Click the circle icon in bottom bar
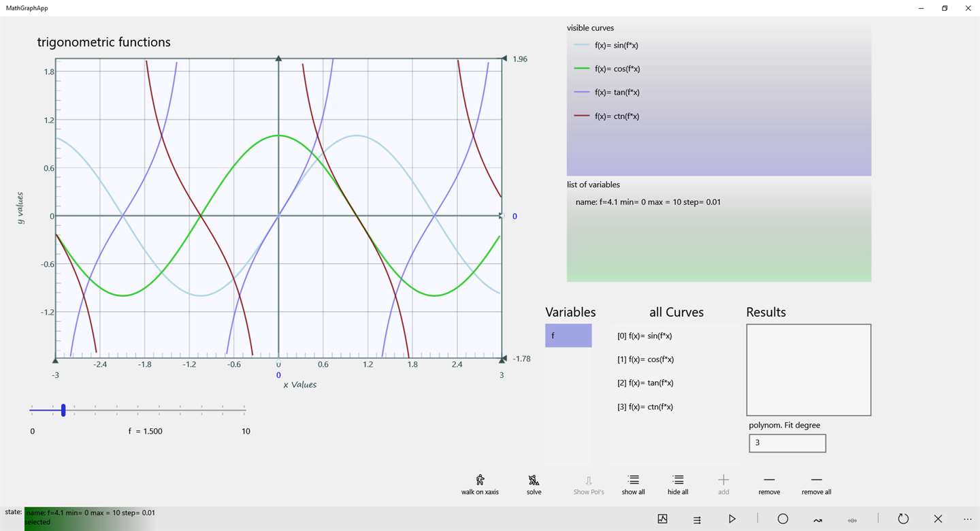980x531 pixels. [x=783, y=519]
